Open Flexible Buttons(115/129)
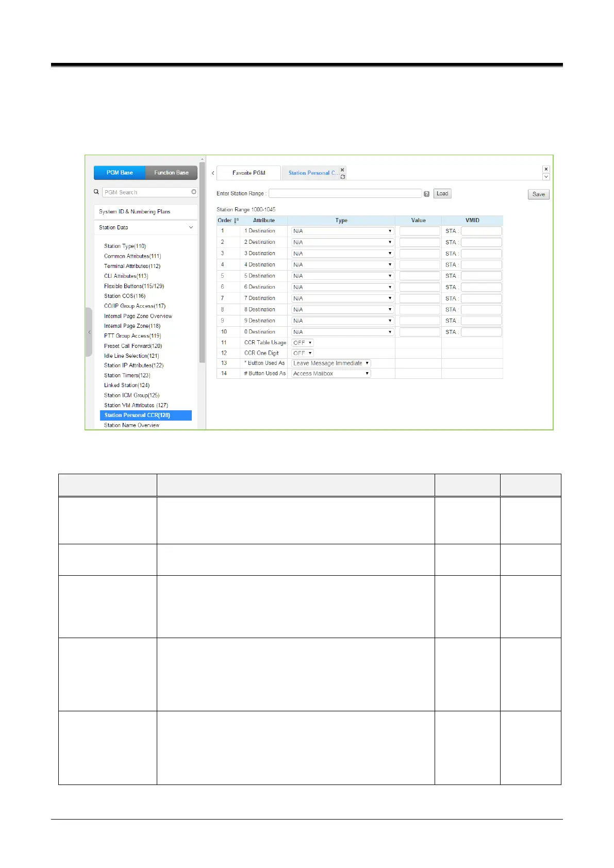The height and width of the screenshot is (868, 614). click(134, 286)
